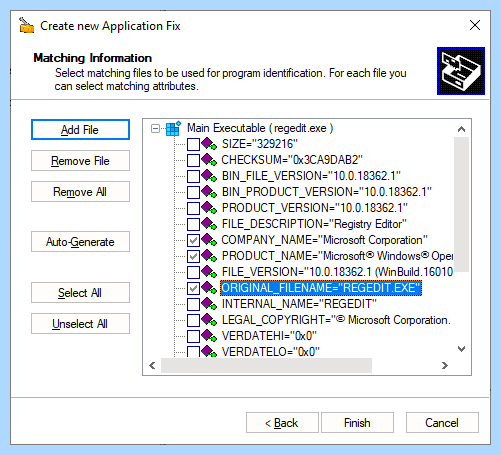The width and height of the screenshot is (501, 455).
Task: Uncheck the COMPANY_NAME attribute checkbox
Action: [x=193, y=240]
